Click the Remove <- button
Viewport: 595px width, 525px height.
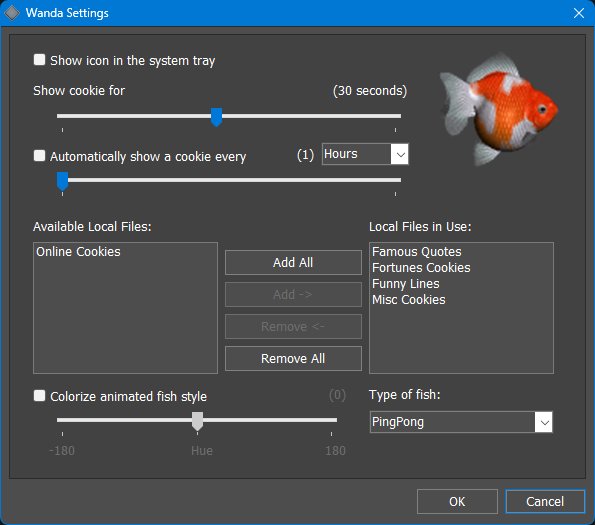click(293, 326)
